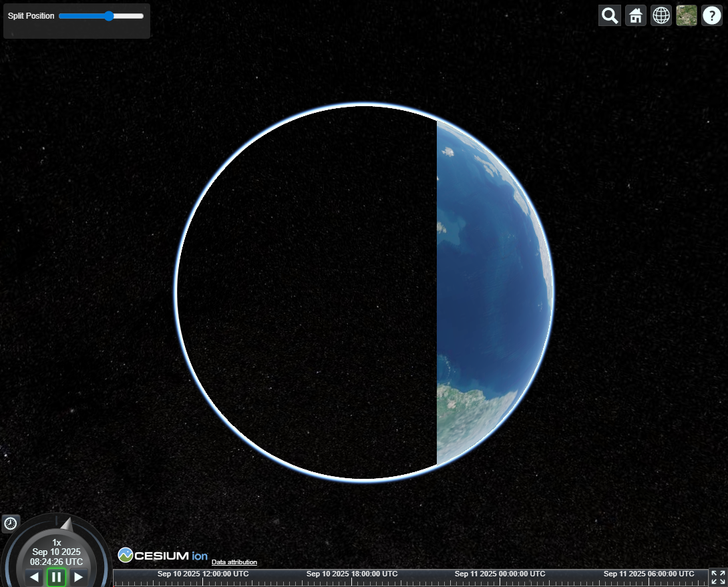Jump timeline to Sep 11 2025 06:00:00 UTC
This screenshot has width=728, height=587.
coord(649,574)
